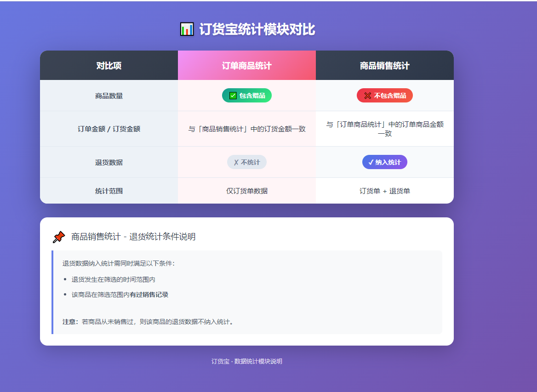
Task: Select the 对比项 column header
Action: (109, 65)
